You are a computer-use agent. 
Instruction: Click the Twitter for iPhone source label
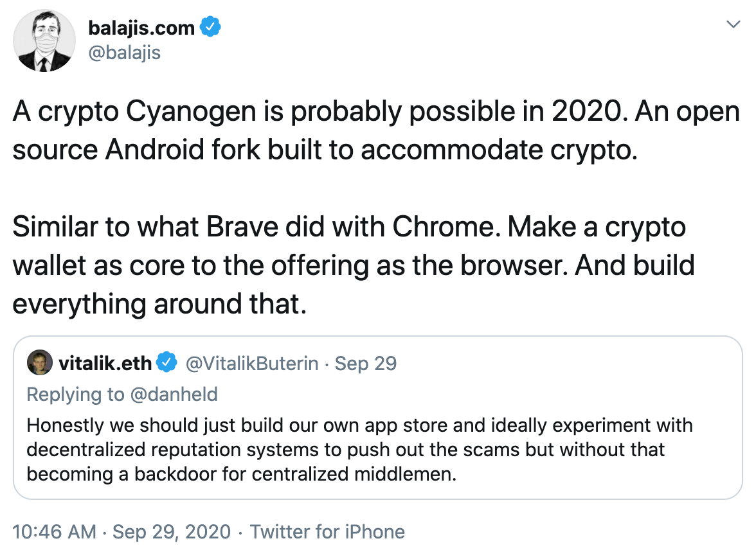pos(327,532)
